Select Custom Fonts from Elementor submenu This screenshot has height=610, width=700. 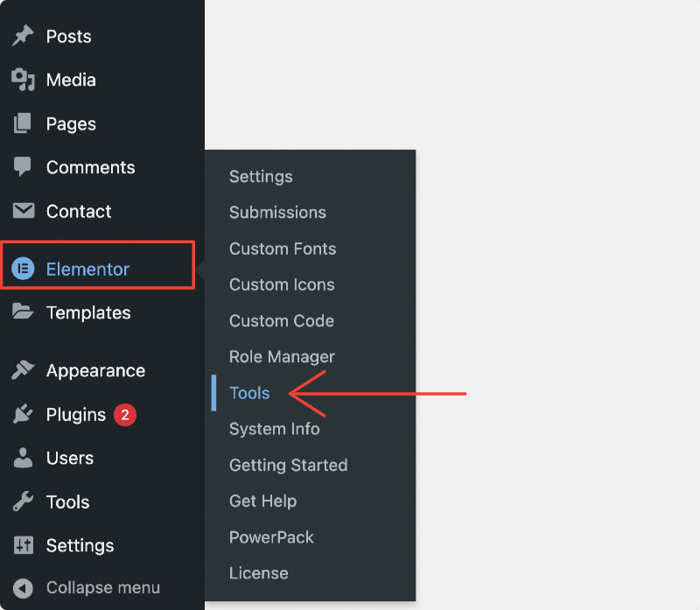283,249
